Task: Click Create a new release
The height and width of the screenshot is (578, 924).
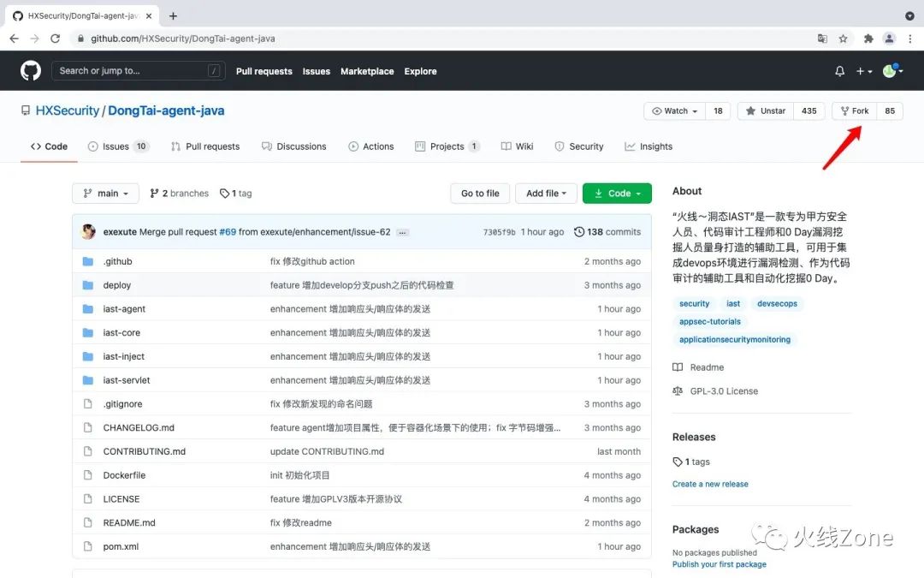Action: point(710,484)
